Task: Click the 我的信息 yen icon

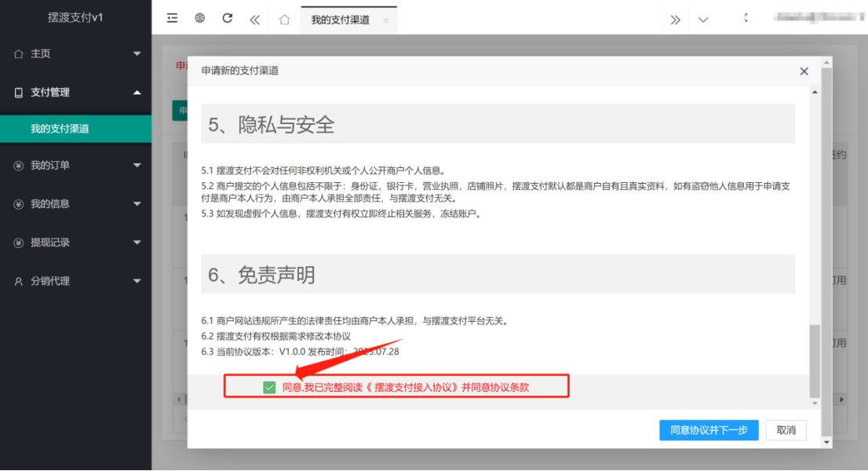Action: point(18,204)
